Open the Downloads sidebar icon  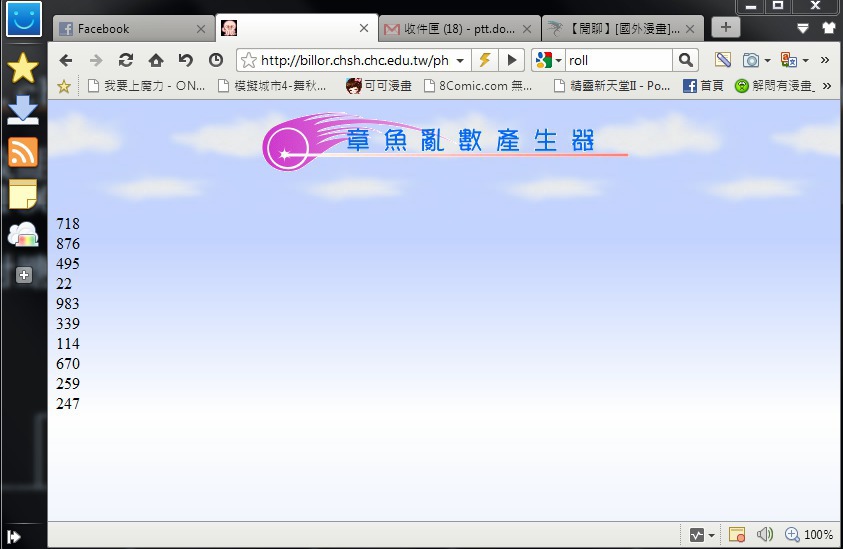23,110
